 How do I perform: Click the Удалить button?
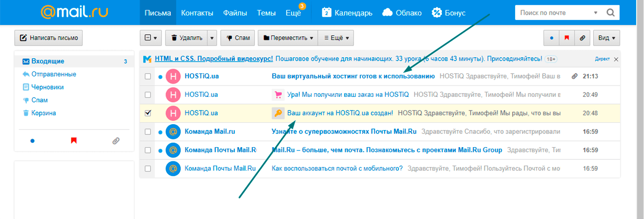click(x=187, y=37)
